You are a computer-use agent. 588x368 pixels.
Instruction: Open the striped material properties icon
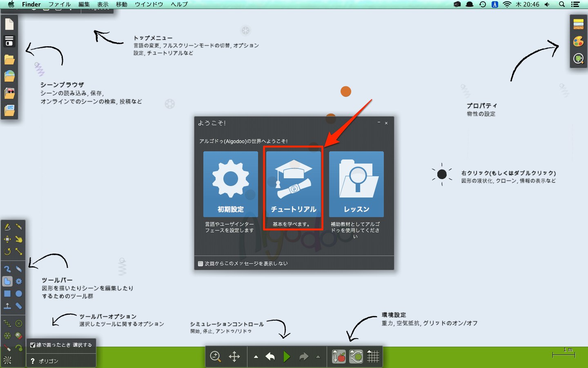point(579,25)
